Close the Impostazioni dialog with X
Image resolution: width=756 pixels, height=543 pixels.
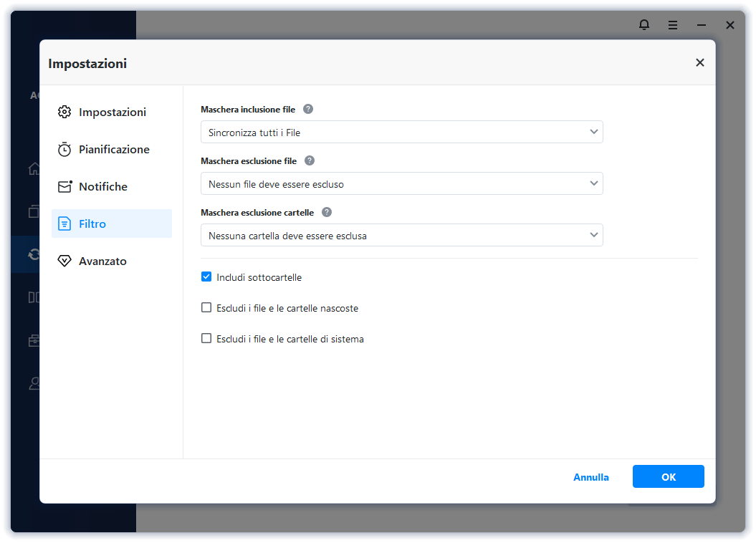pos(700,63)
